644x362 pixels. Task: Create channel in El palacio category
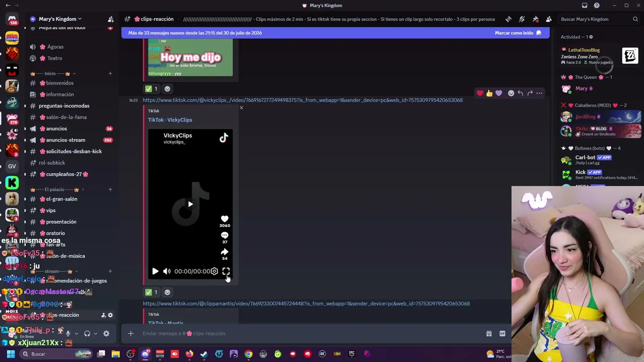(x=110, y=190)
